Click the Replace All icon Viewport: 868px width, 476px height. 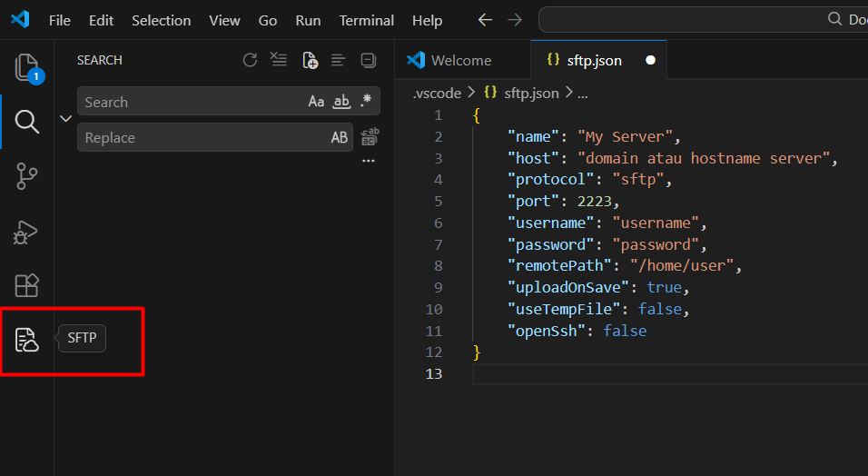point(370,138)
